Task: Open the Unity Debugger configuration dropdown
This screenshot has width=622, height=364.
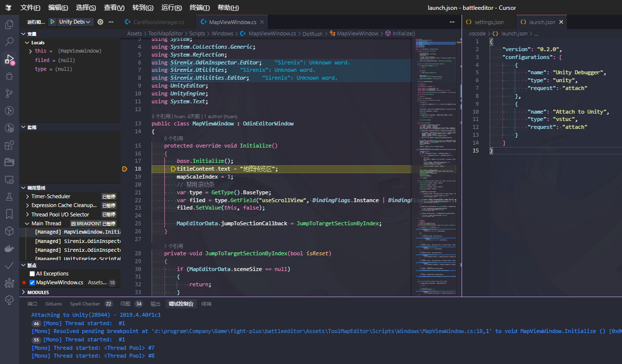Action: 75,22
